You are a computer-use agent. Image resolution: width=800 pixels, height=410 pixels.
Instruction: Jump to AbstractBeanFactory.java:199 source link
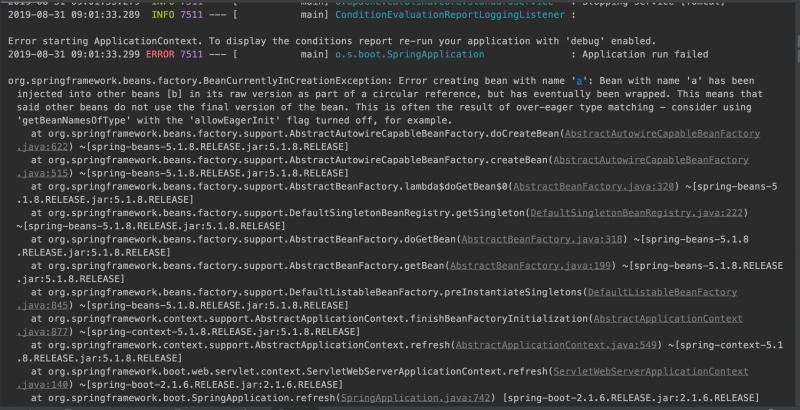531,266
